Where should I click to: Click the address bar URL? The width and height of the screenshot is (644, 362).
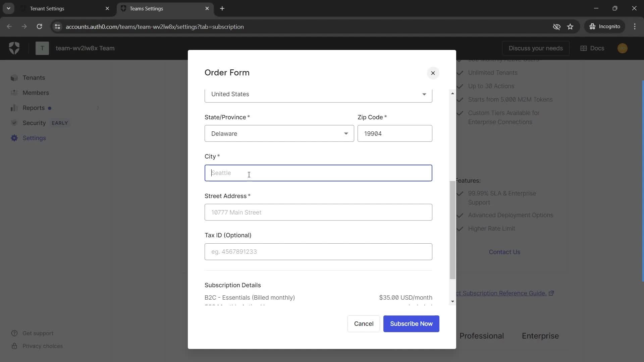tap(155, 26)
